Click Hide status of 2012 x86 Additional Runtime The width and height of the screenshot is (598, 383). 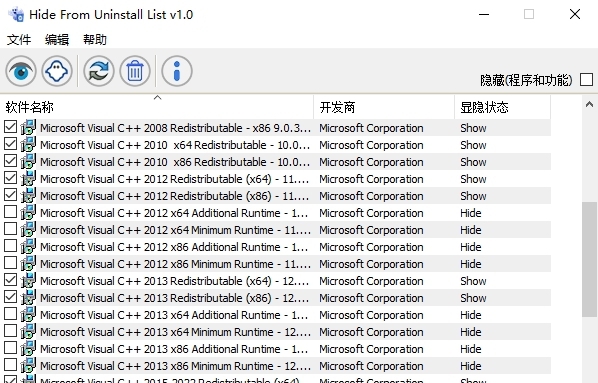point(471,247)
